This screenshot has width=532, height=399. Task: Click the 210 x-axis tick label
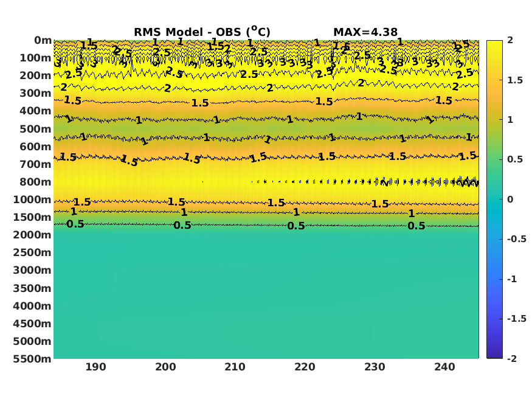tap(235, 367)
